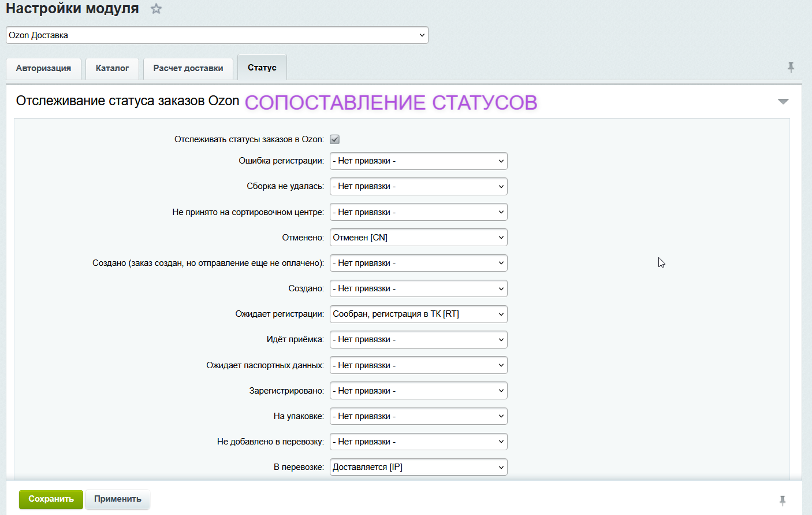Click the 'В перевозке:' label

299,467
